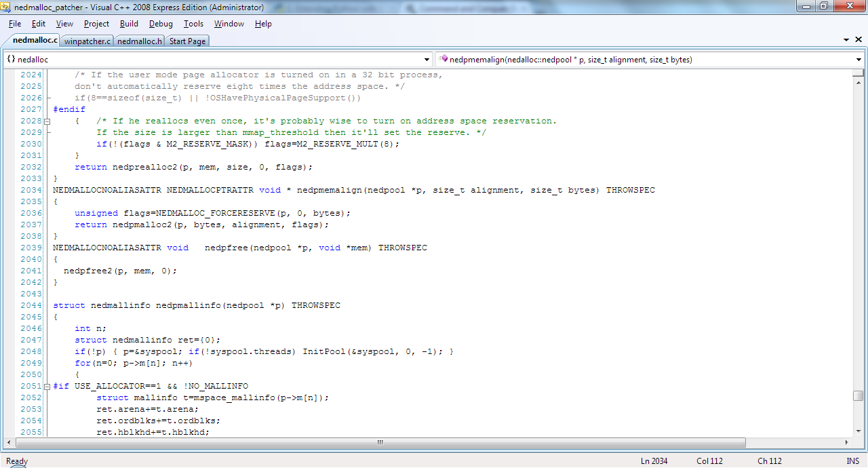Switch to the winpatcher.c tab
The image size is (868, 468).
(87, 41)
